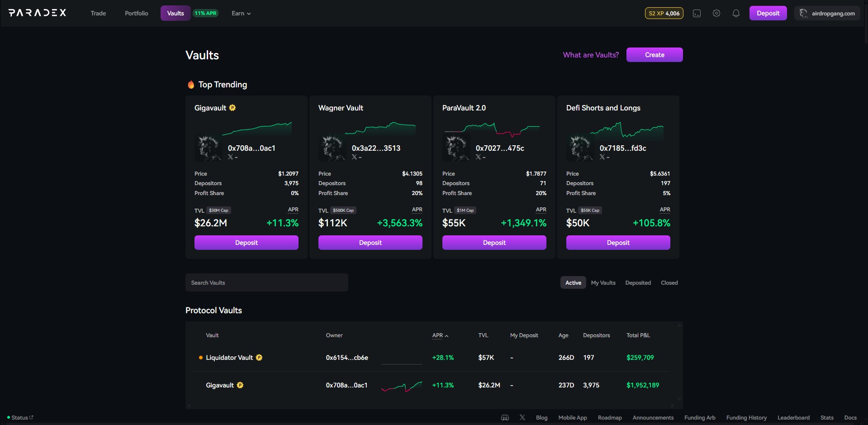Image resolution: width=868 pixels, height=425 pixels.
Task: Open airdropgang.com account menu
Action: [x=827, y=14]
